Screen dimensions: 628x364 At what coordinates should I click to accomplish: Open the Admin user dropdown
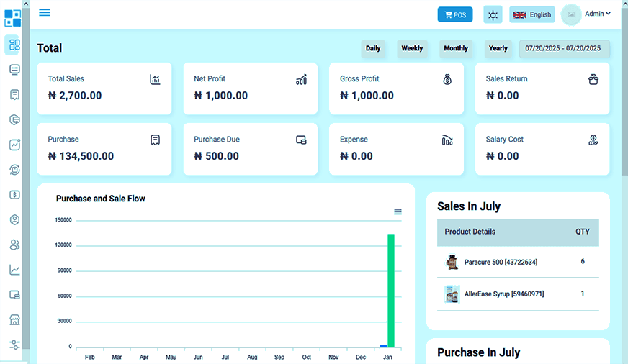(597, 14)
